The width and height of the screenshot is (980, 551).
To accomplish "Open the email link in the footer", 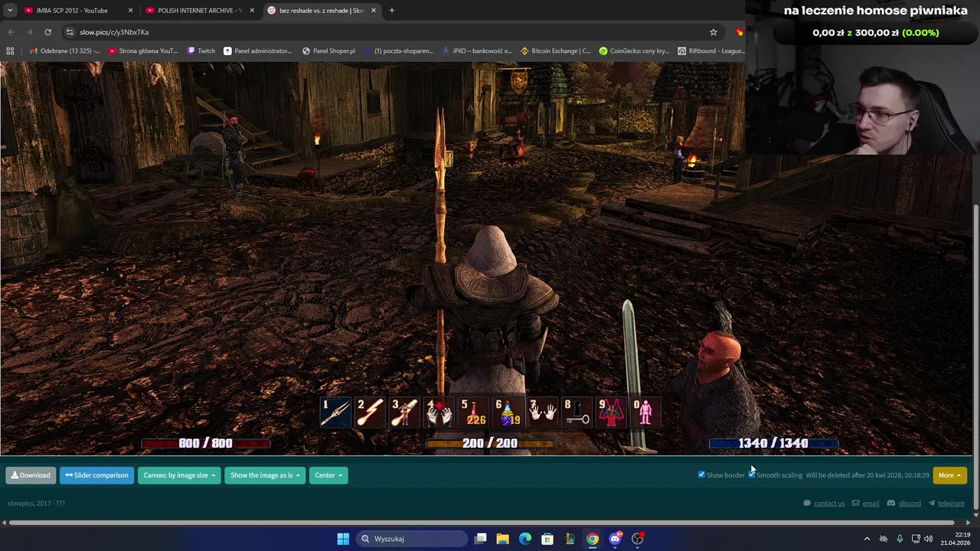I will coord(871,503).
